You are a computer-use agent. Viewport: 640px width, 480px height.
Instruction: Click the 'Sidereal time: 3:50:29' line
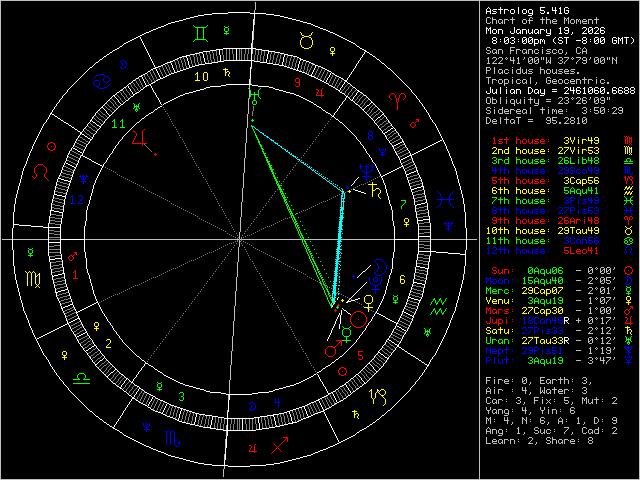click(554, 111)
